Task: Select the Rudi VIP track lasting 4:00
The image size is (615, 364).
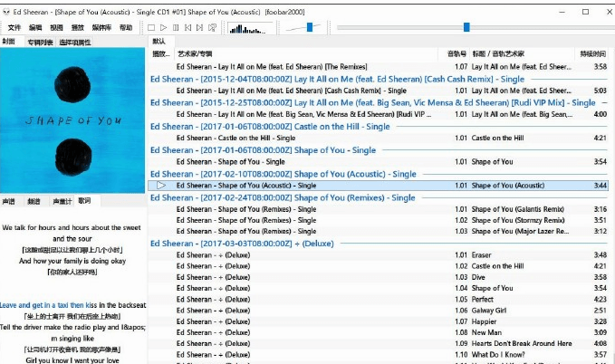Action: coord(379,114)
